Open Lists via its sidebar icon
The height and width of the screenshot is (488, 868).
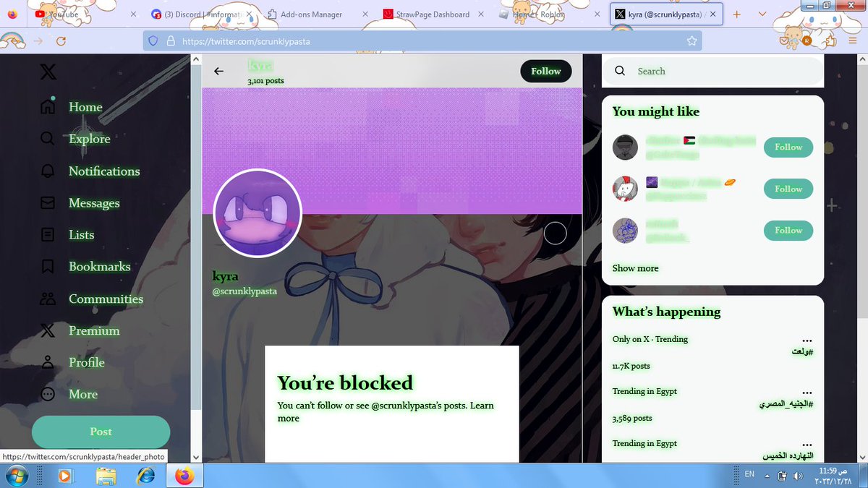[x=48, y=235]
